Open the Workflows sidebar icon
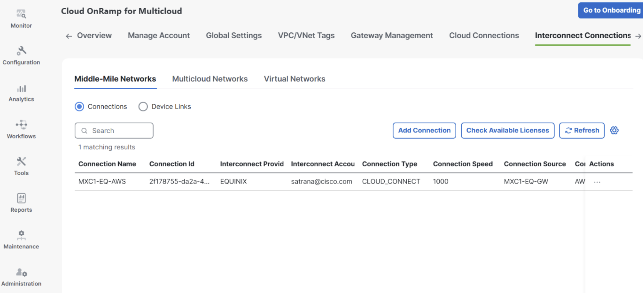 21,125
